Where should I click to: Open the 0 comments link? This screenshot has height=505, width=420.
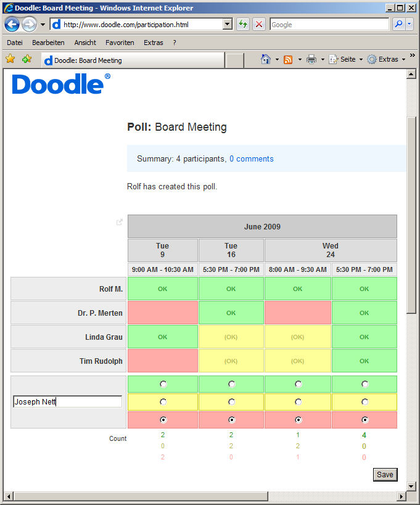pos(252,159)
